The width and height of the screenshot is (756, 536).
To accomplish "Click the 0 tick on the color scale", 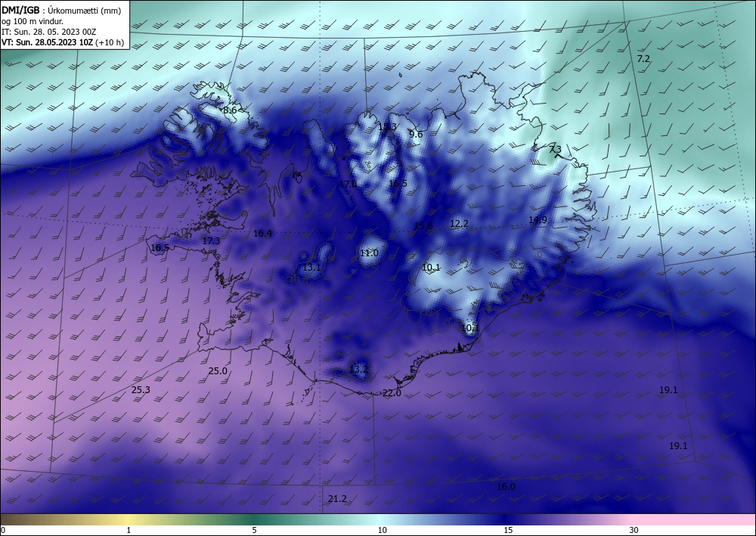I will (3, 530).
